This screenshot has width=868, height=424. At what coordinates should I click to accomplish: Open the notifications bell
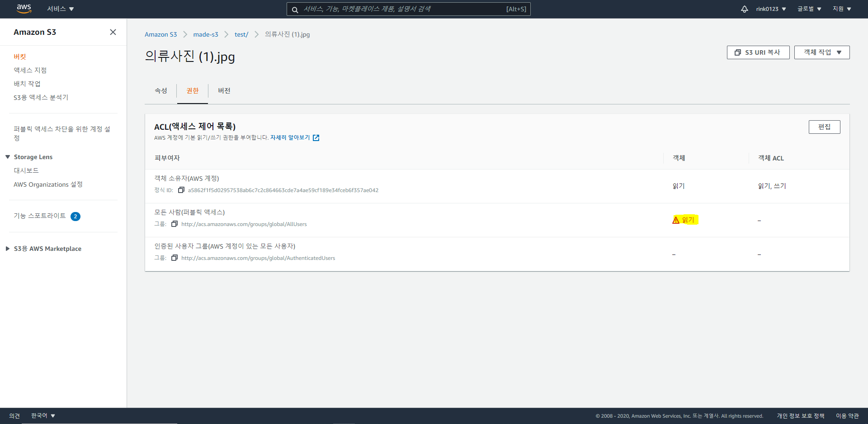click(x=744, y=9)
